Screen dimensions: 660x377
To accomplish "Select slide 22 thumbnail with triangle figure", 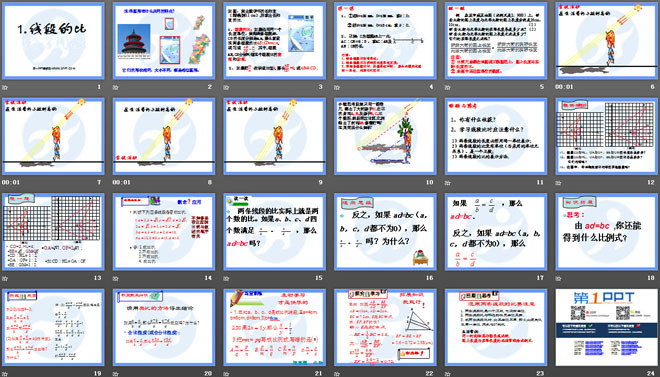I will [385, 327].
